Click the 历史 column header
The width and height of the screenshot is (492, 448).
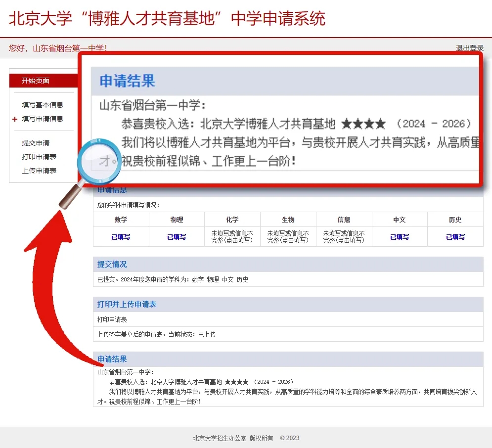[455, 220]
